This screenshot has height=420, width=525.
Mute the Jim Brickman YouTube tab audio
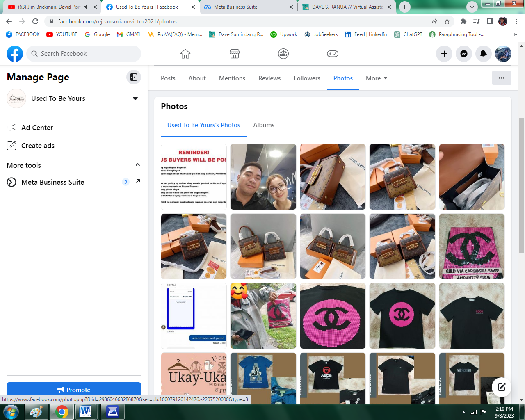(86, 7)
